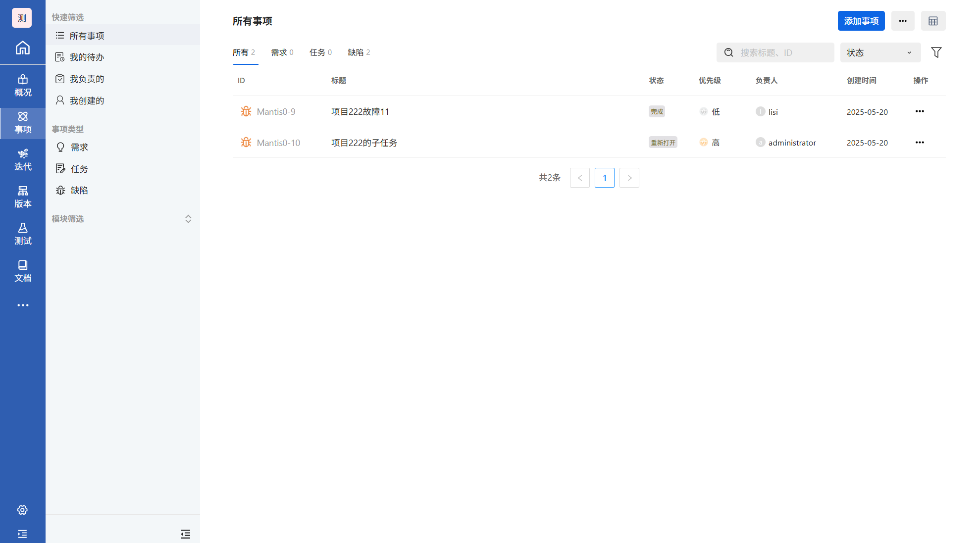This screenshot has height=543, width=980.
Task: Open the 测试 testing section
Action: point(23,234)
